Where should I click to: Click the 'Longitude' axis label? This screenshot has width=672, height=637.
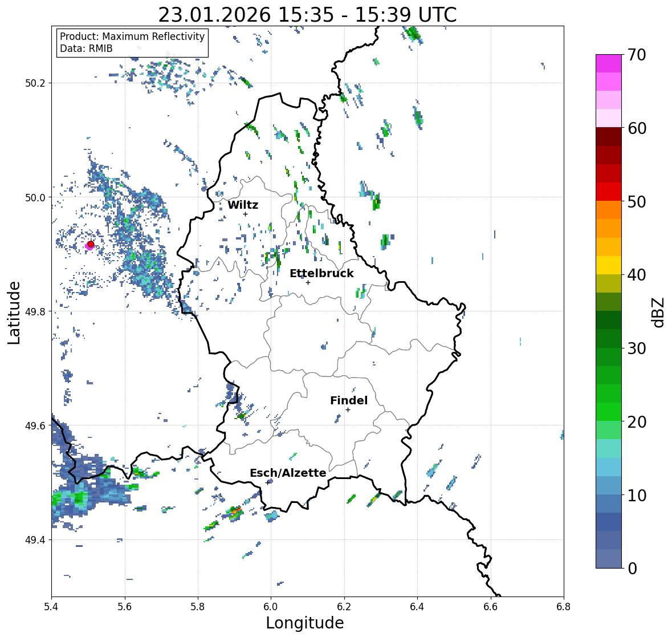click(x=305, y=623)
